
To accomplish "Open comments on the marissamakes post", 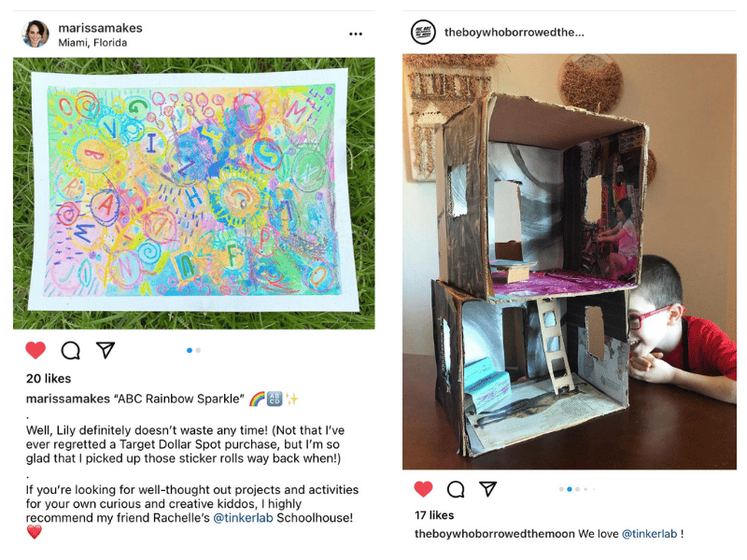I will click(x=71, y=351).
